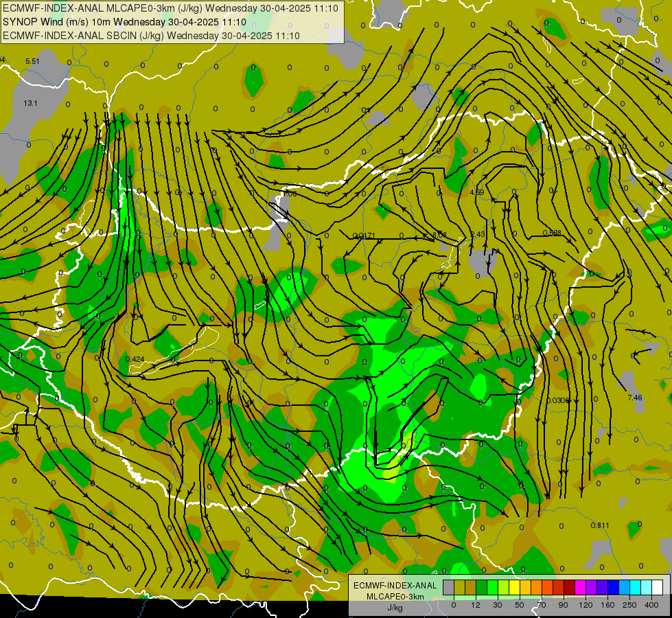The height and width of the screenshot is (618, 672).
Task: Click the 5.51 value on the map
Action: [x=32, y=61]
